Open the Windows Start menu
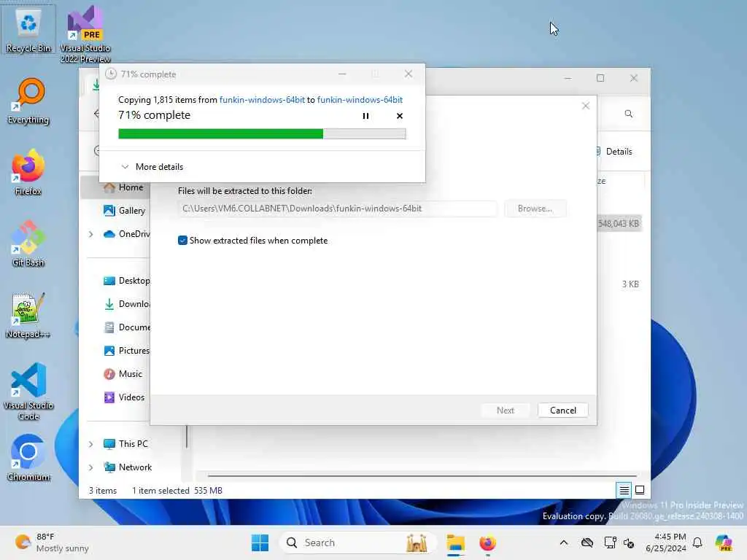The width and height of the screenshot is (747, 560). coord(260,542)
